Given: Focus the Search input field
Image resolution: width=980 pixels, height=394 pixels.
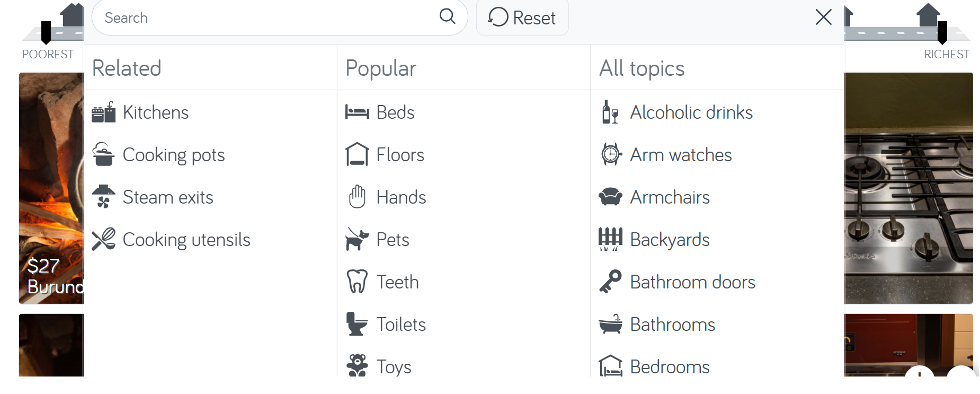Looking at the screenshot, I should pos(265,17).
